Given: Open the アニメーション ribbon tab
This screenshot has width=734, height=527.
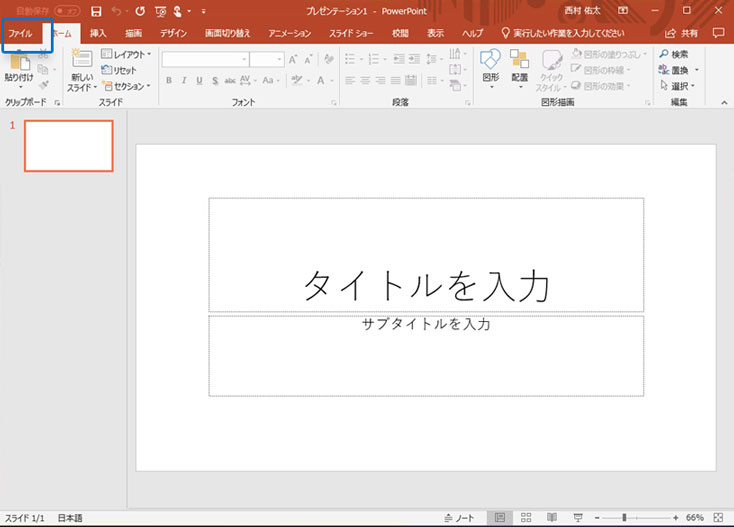Looking at the screenshot, I should point(289,33).
